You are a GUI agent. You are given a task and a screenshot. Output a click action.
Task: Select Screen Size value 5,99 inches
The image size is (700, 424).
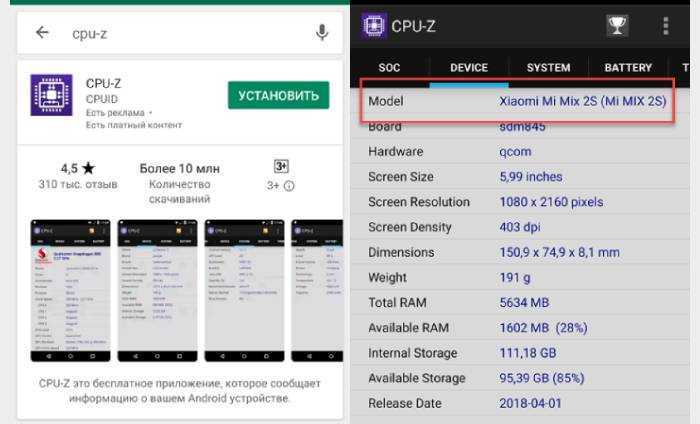click(530, 177)
